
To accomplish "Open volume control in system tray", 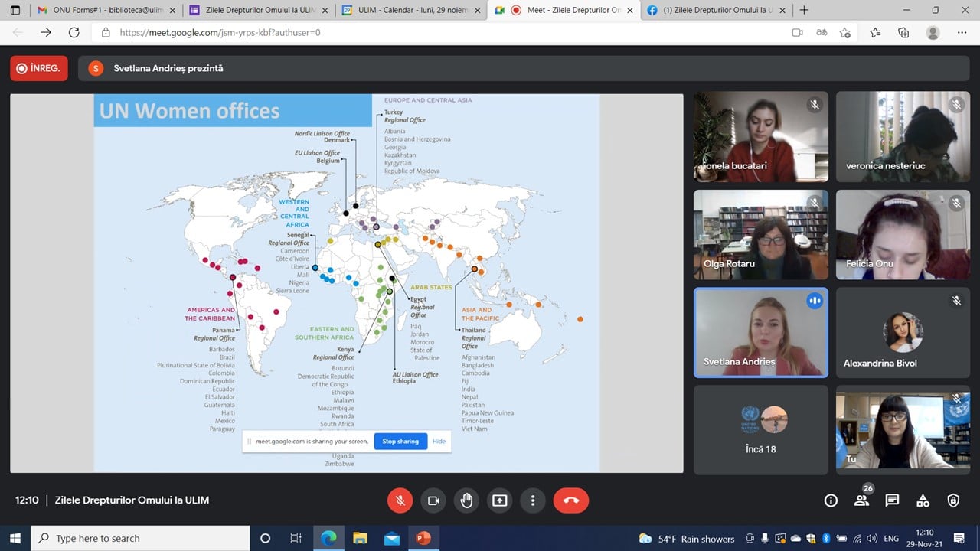I will click(873, 539).
